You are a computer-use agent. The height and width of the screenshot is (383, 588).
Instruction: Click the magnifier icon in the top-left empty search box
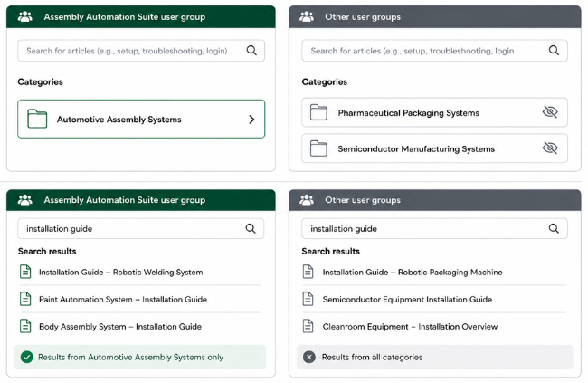(x=251, y=51)
